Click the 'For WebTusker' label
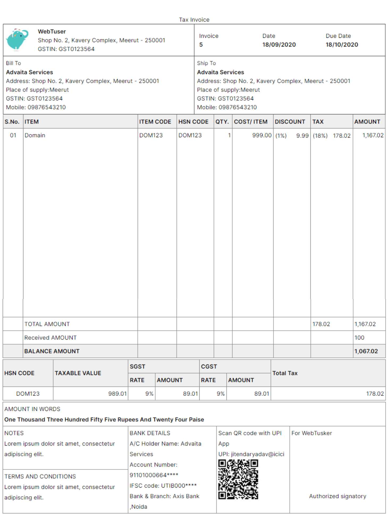The width and height of the screenshot is (392, 532). tap(312, 433)
